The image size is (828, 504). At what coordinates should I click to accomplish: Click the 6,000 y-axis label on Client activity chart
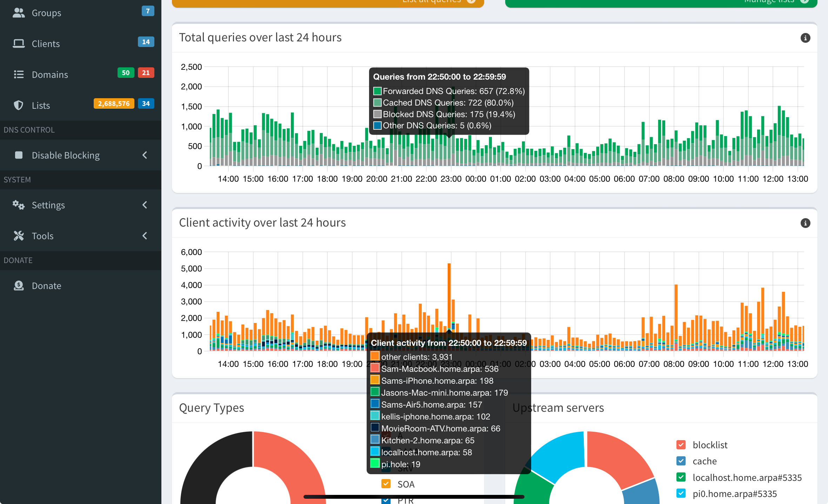[191, 252]
